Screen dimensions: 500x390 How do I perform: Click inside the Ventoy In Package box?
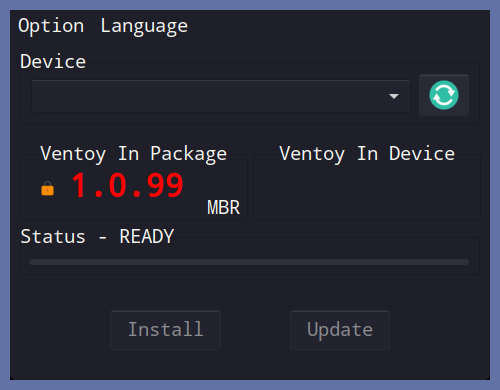[x=133, y=187]
